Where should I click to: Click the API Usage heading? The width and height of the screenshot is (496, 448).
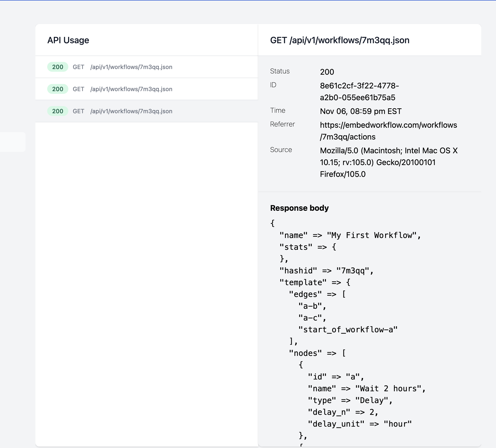click(68, 40)
